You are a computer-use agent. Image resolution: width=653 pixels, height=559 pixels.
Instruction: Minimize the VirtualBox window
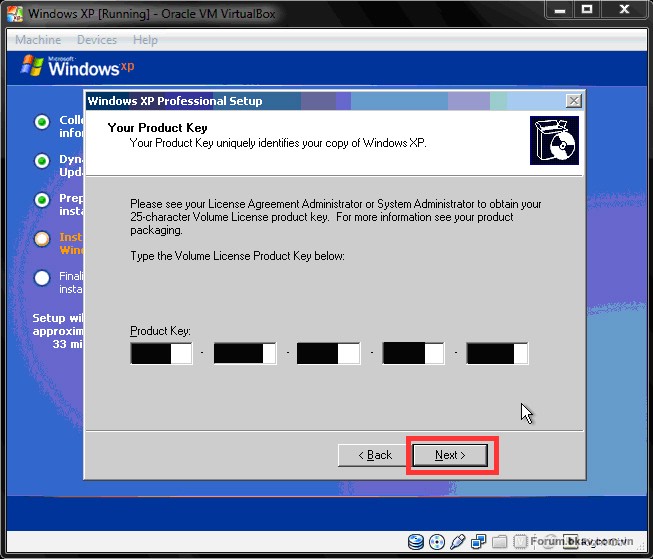tap(560, 10)
